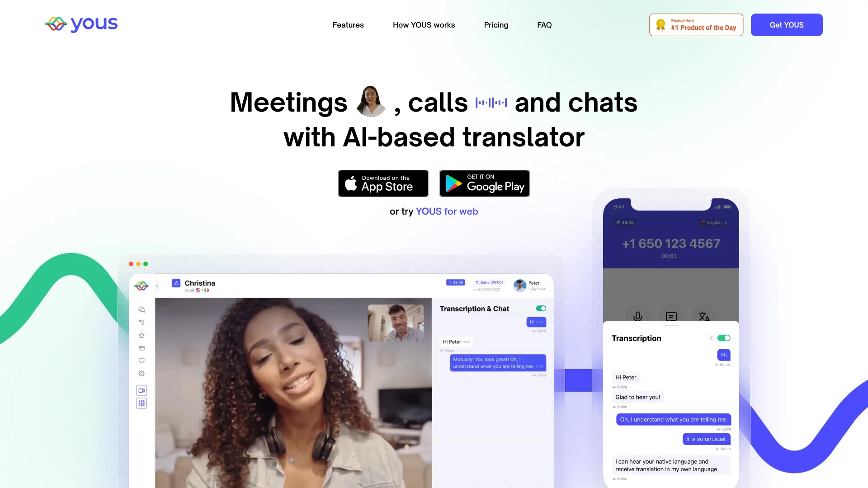Click the history/undo icon in sidebar
Screen dimensions: 868x488
(142, 322)
